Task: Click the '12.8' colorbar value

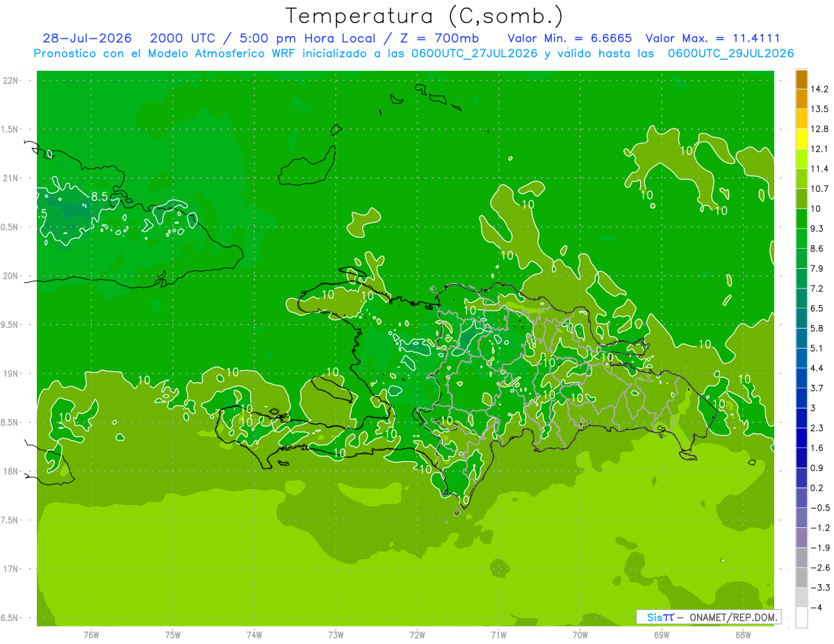Action: (x=819, y=129)
